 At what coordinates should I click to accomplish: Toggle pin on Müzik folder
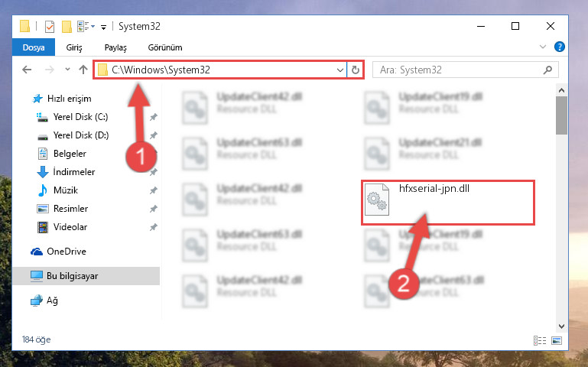(154, 191)
